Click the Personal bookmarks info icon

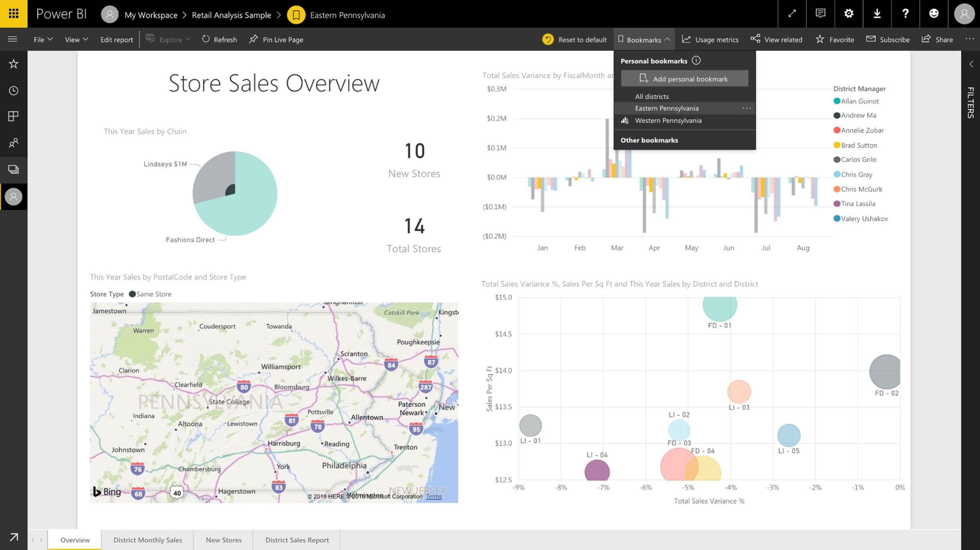[x=696, y=60]
